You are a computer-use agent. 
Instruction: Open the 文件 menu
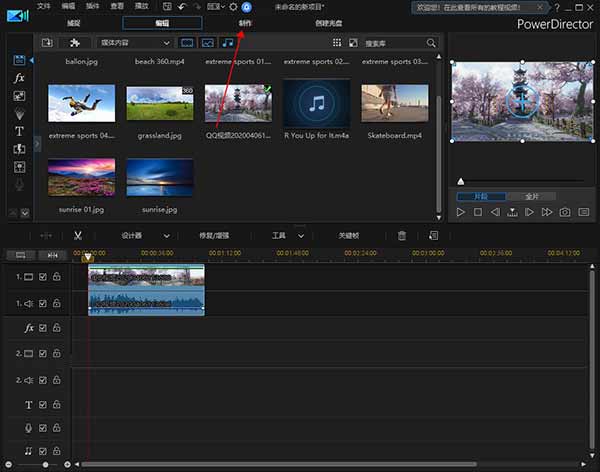(44, 6)
